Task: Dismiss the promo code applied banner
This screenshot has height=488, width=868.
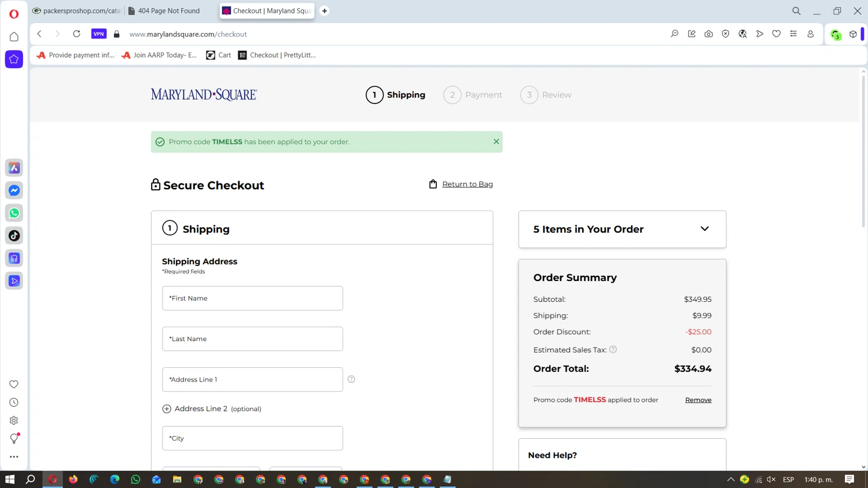Action: [x=496, y=142]
